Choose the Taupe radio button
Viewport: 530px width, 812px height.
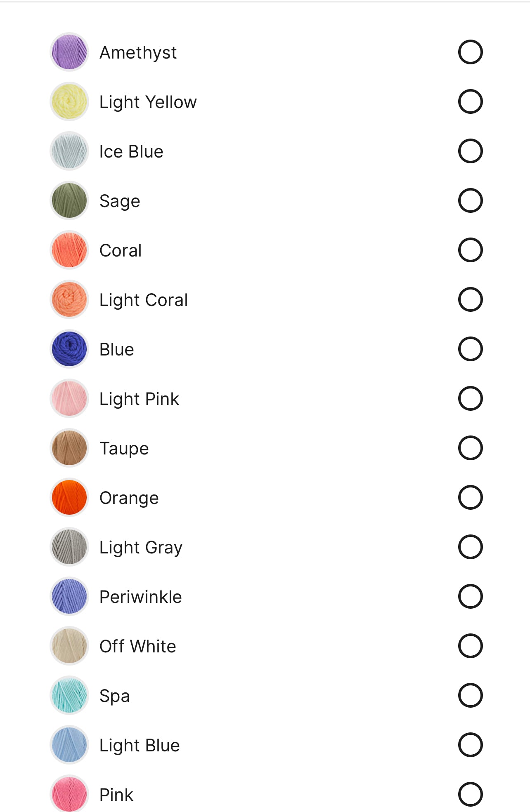[x=470, y=448]
